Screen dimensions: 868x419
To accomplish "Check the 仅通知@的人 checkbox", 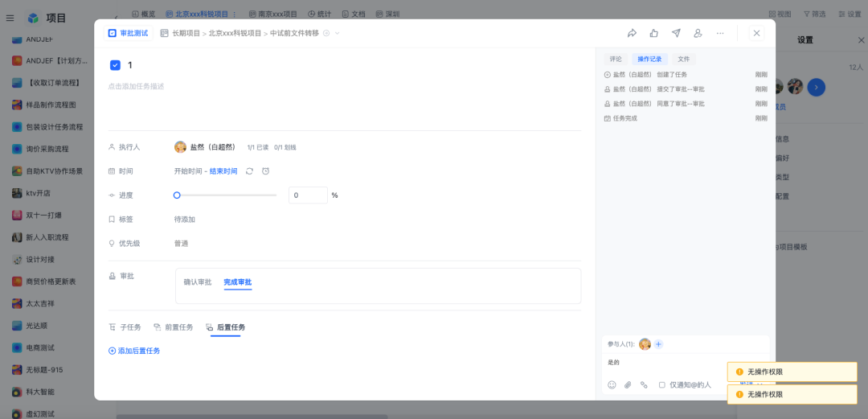I will [662, 384].
